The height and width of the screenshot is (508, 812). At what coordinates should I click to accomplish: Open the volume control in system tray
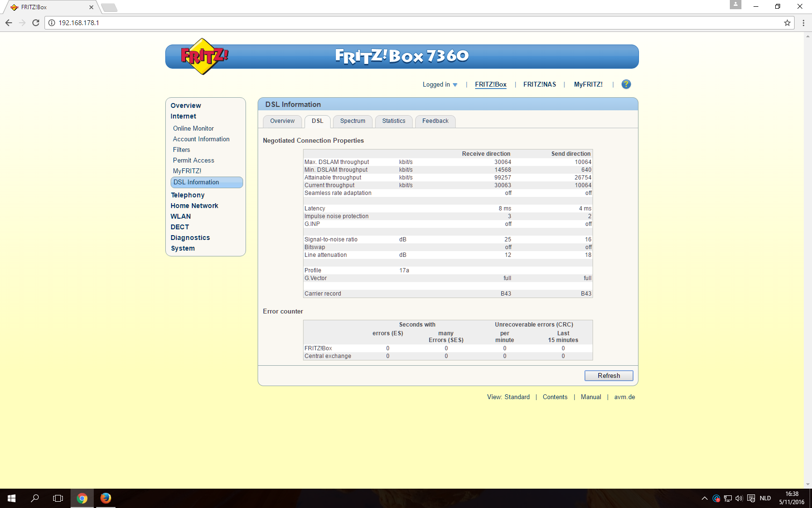click(x=739, y=498)
